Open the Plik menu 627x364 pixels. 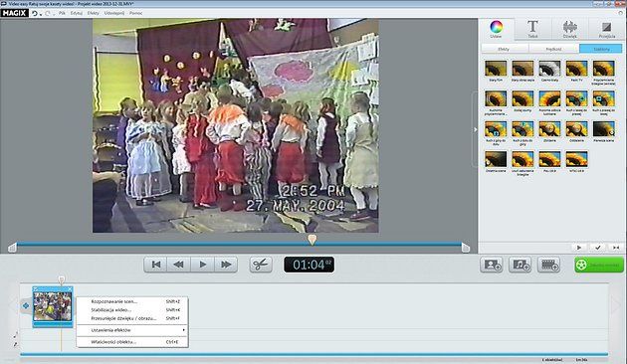click(x=62, y=13)
